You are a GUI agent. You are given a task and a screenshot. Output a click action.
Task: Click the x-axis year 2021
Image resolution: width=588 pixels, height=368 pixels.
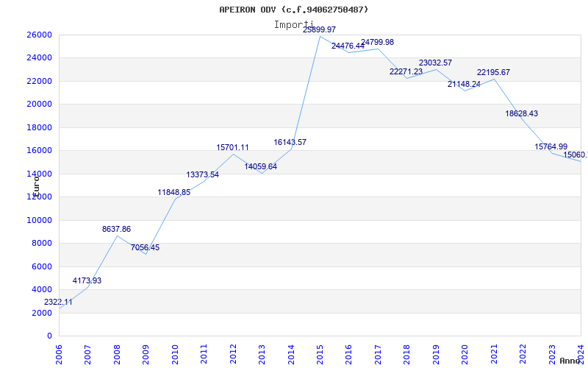(x=494, y=353)
